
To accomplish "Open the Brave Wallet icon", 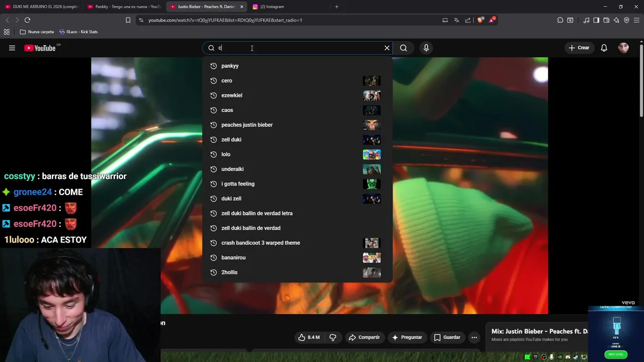I will click(606, 20).
